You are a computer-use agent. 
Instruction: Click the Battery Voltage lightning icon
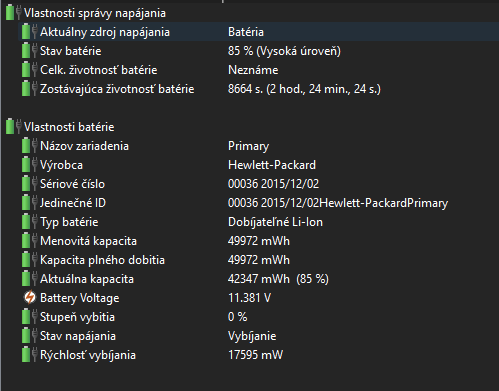pos(29,298)
